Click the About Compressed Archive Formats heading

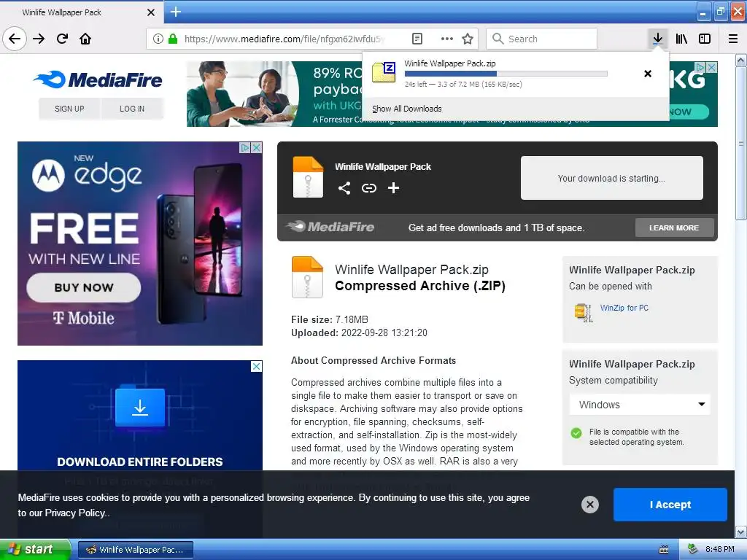click(373, 360)
